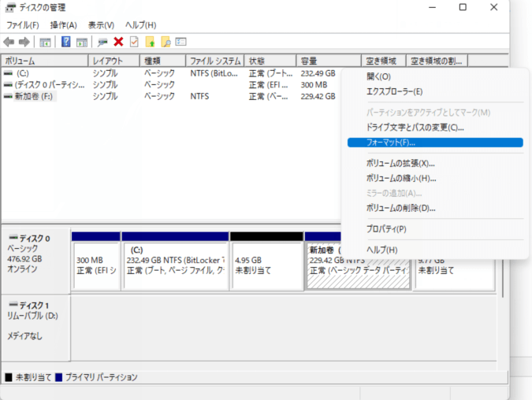Select ドライブ文字とパスの変更(C)... option
Screen dimensions: 532x400
pos(435,128)
